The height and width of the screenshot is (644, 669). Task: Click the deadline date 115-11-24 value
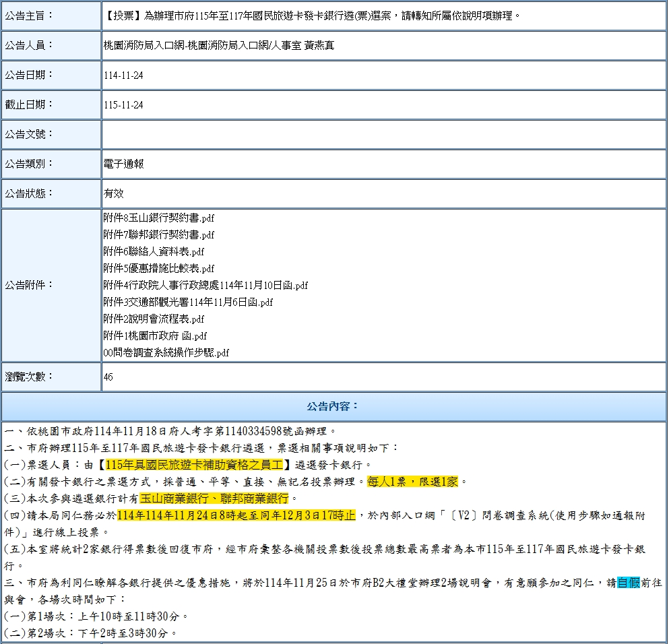coord(123,105)
